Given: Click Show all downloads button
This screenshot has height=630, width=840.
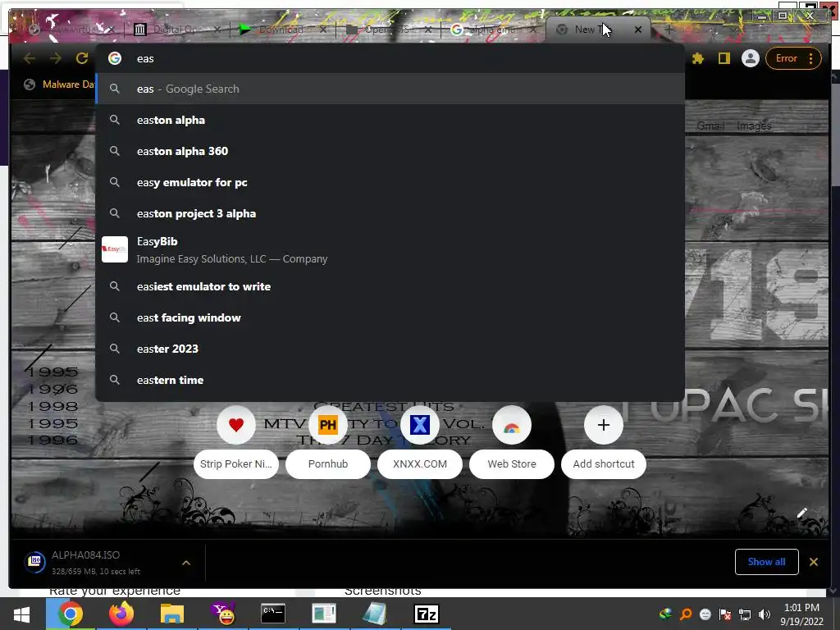Looking at the screenshot, I should point(767,561).
